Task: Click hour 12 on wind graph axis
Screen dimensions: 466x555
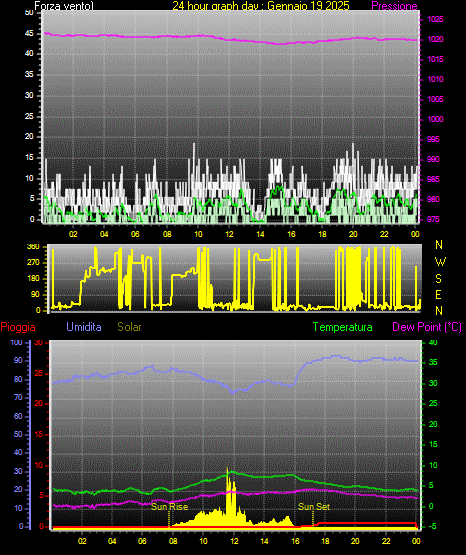Action: click(x=229, y=234)
